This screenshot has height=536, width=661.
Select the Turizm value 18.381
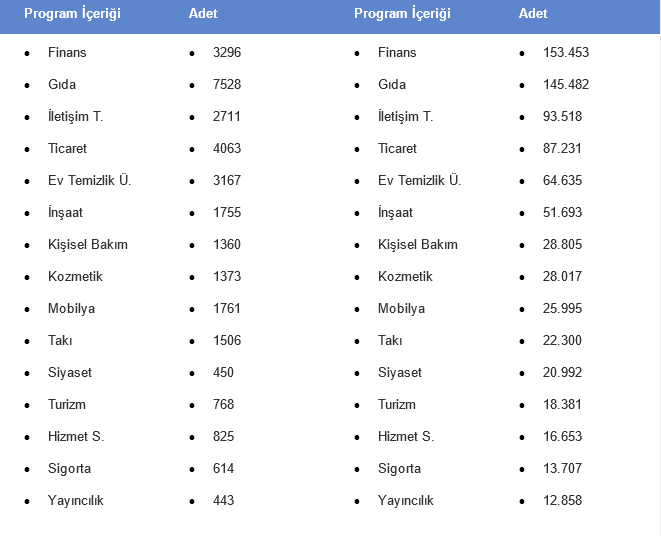562,404
